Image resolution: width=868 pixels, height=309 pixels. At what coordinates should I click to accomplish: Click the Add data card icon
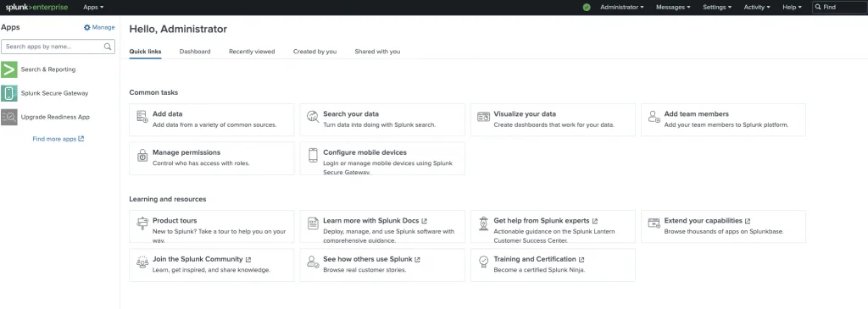click(142, 117)
